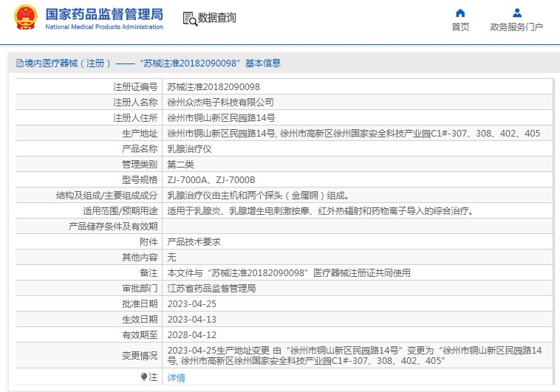Click the 数据查询 heading text
The height and width of the screenshot is (392, 560).
coord(216,18)
